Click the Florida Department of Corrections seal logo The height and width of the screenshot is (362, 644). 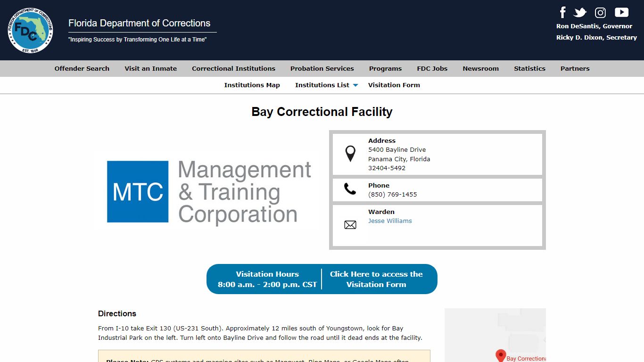point(30,30)
